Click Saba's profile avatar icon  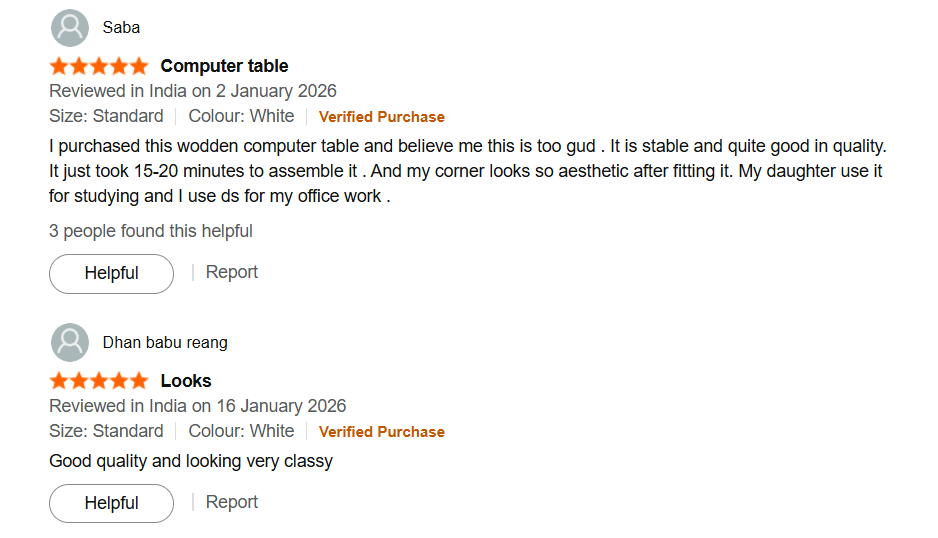click(70, 28)
